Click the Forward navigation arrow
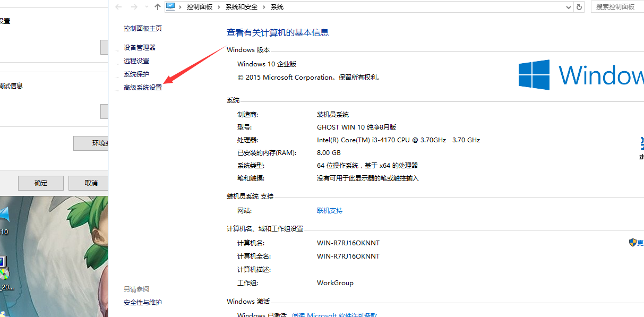The width and height of the screenshot is (644, 317). pyautogui.click(x=134, y=7)
